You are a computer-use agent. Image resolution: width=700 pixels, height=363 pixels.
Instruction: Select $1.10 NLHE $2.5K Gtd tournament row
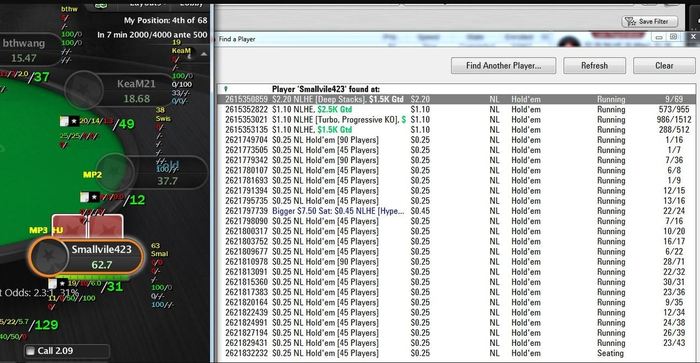click(x=456, y=109)
